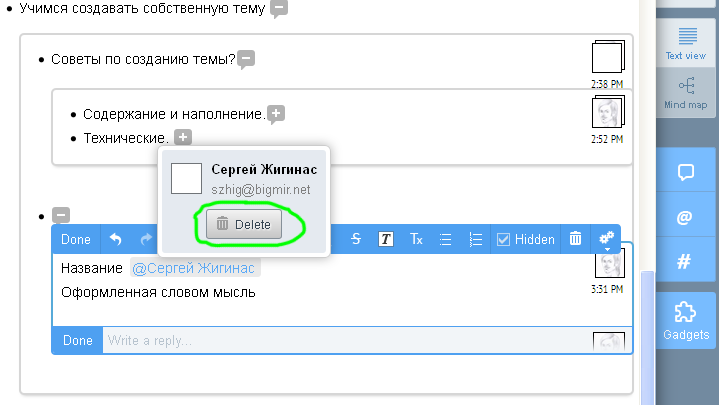The height and width of the screenshot is (405, 719).
Task: Click the @ mention icon in the sidebar
Action: (686, 217)
